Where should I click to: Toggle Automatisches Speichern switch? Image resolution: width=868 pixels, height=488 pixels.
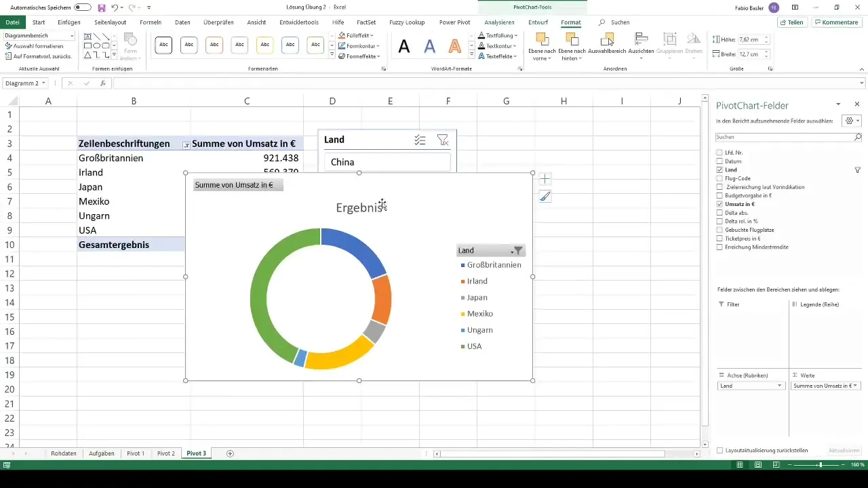[83, 7]
